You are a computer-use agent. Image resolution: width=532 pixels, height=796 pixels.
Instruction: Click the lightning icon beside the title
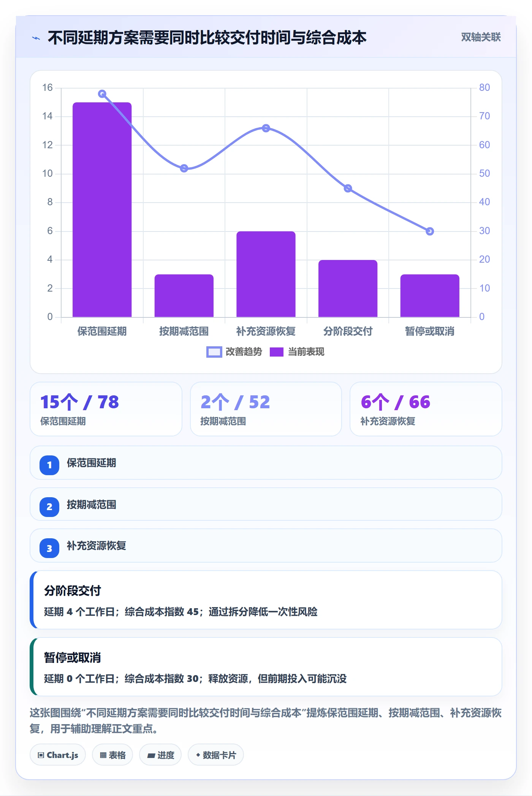[x=36, y=38]
